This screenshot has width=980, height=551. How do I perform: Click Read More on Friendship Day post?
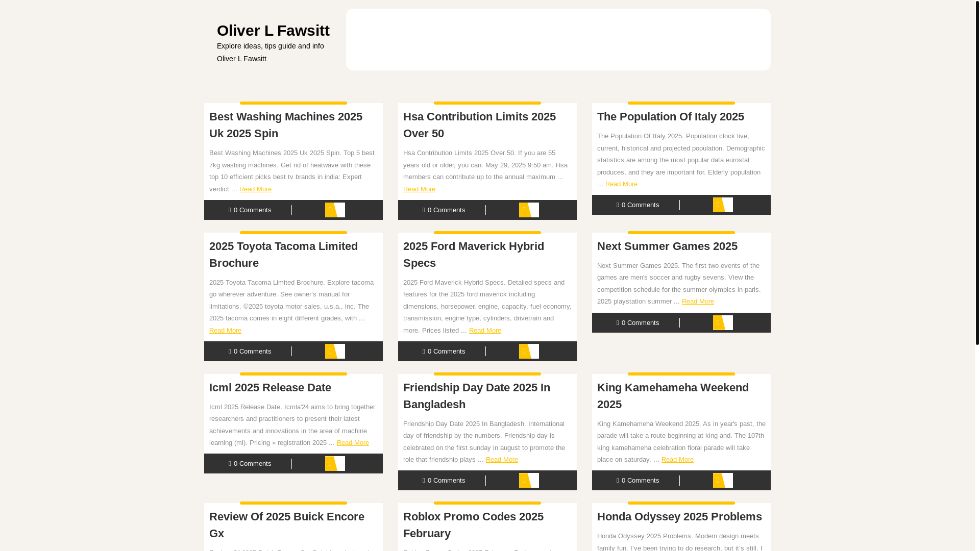[502, 460]
